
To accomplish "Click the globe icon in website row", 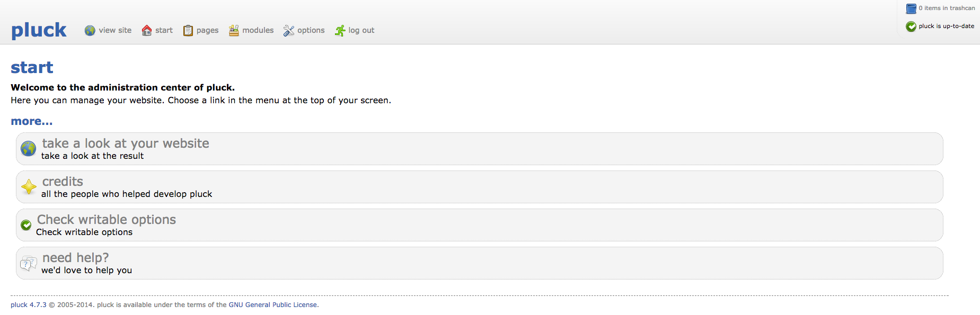I will coord(29,149).
